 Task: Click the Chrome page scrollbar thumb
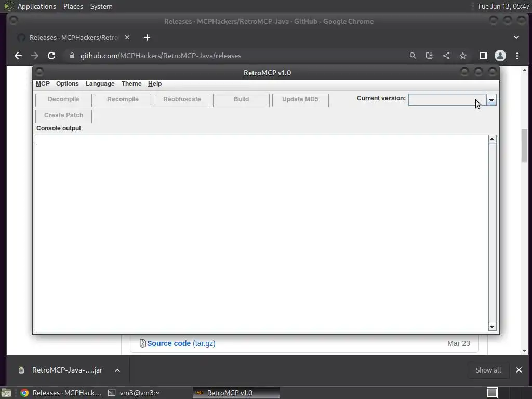click(x=525, y=146)
